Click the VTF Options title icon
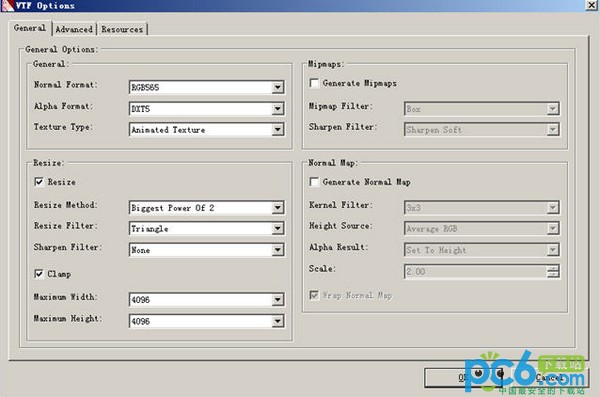Viewport: 600px width, 397px height. coord(7,5)
